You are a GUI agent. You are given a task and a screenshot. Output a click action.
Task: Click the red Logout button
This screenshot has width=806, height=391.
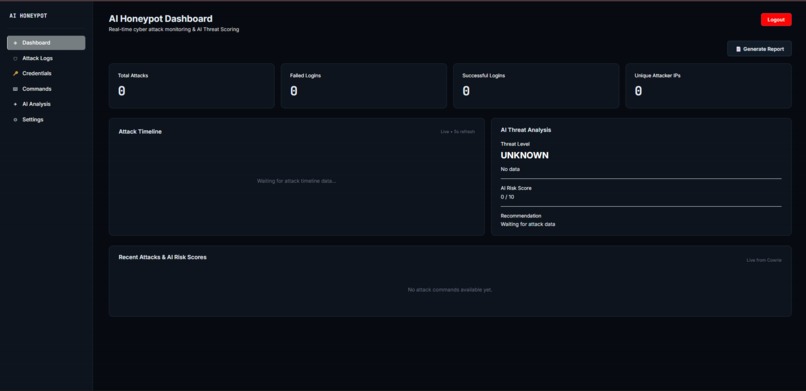pyautogui.click(x=776, y=20)
